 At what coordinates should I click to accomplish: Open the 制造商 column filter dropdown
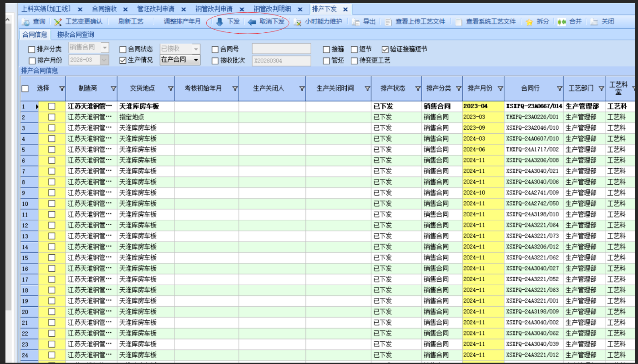tap(113, 89)
